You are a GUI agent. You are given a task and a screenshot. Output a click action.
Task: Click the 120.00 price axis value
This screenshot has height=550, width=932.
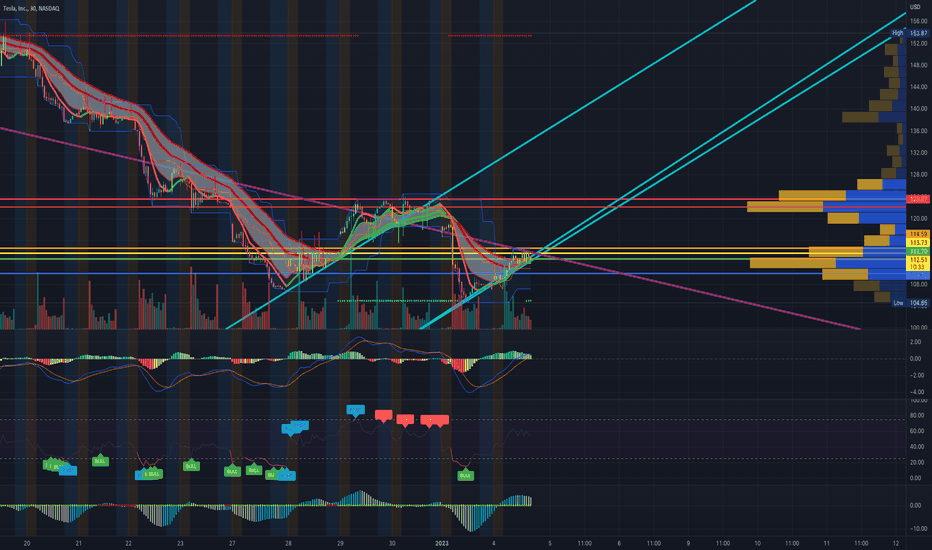point(918,219)
